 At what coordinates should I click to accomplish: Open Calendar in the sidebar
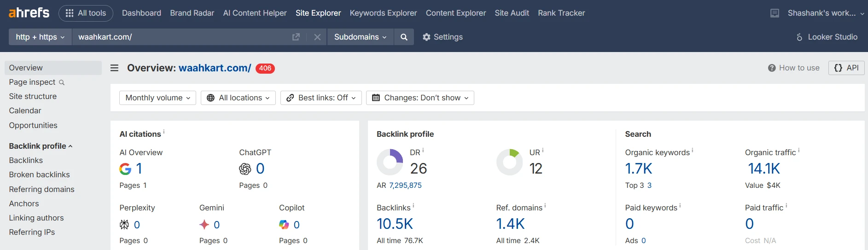pyautogui.click(x=25, y=110)
